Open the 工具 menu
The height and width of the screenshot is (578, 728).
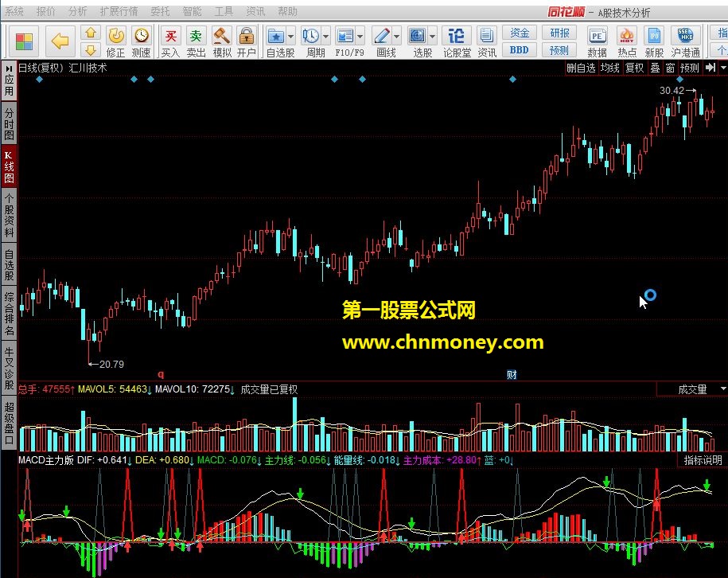tap(224, 11)
